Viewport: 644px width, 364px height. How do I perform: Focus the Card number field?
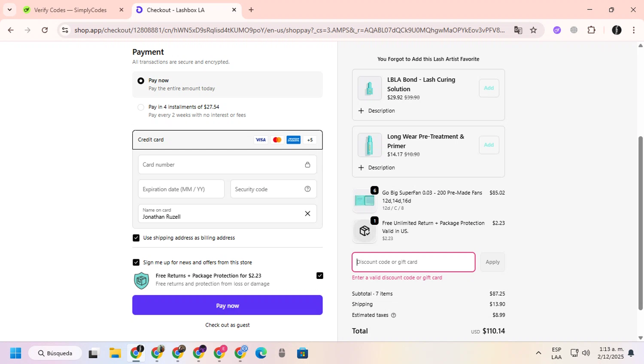coord(228,165)
